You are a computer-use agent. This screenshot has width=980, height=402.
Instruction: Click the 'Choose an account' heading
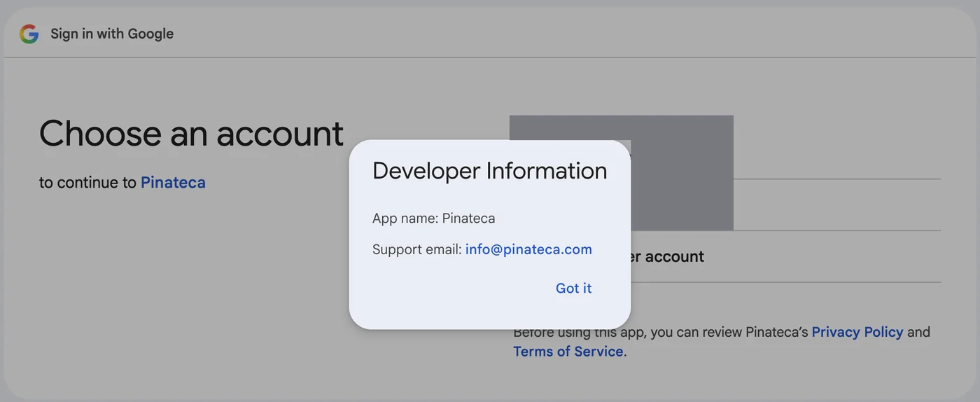(191, 133)
